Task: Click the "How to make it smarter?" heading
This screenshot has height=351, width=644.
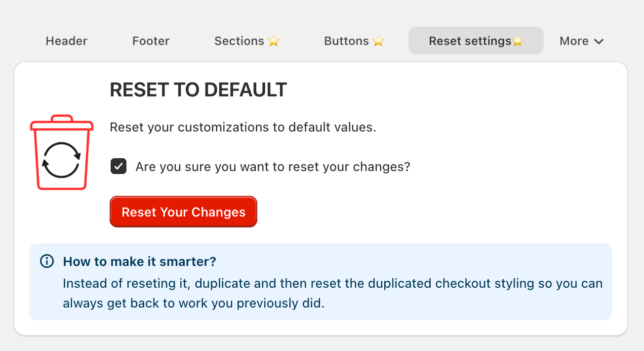Action: point(140,262)
